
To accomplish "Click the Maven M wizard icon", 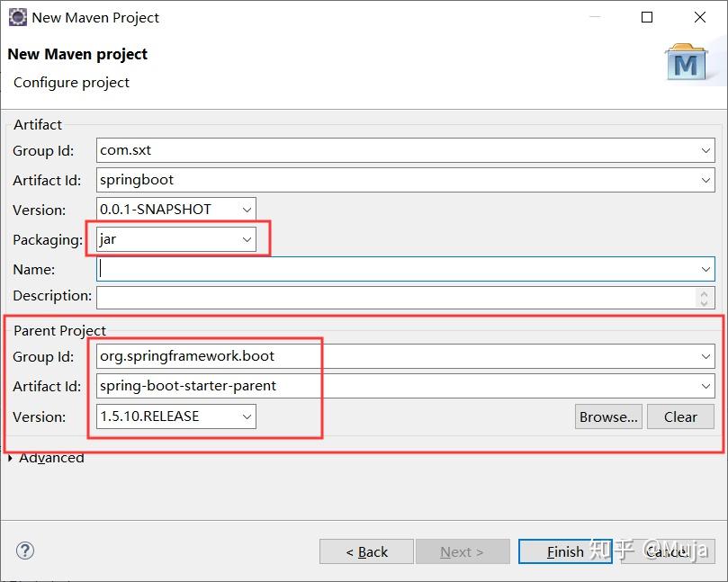I will [686, 62].
